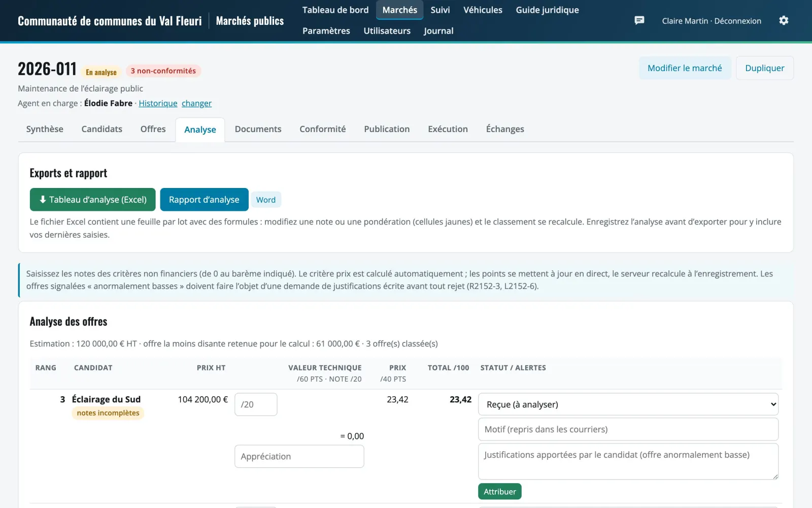Open the Véhicules menu
Screen dimensions: 812x508
[483, 10]
